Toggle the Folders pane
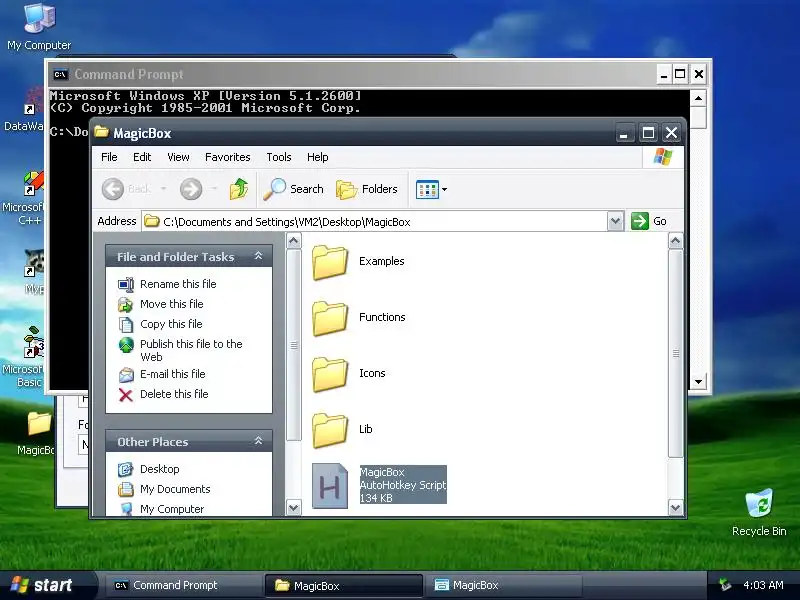The width and height of the screenshot is (800, 600). pyautogui.click(x=367, y=189)
